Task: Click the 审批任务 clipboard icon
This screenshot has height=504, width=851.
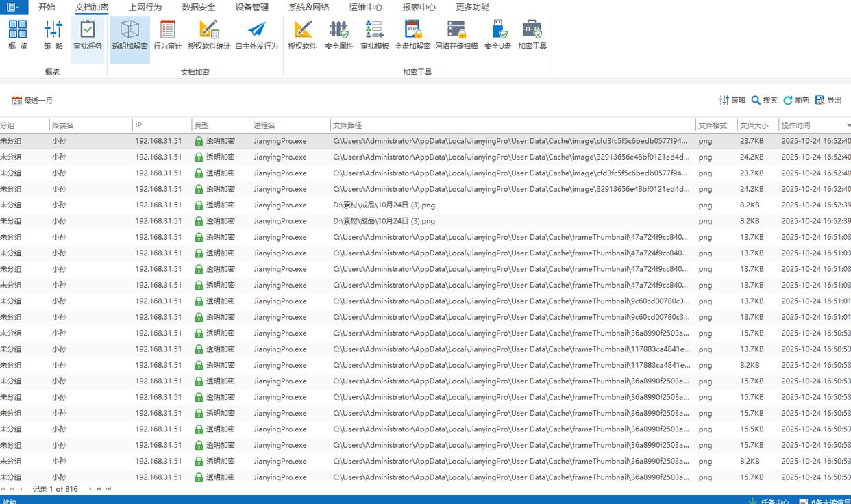Action: pyautogui.click(x=88, y=34)
